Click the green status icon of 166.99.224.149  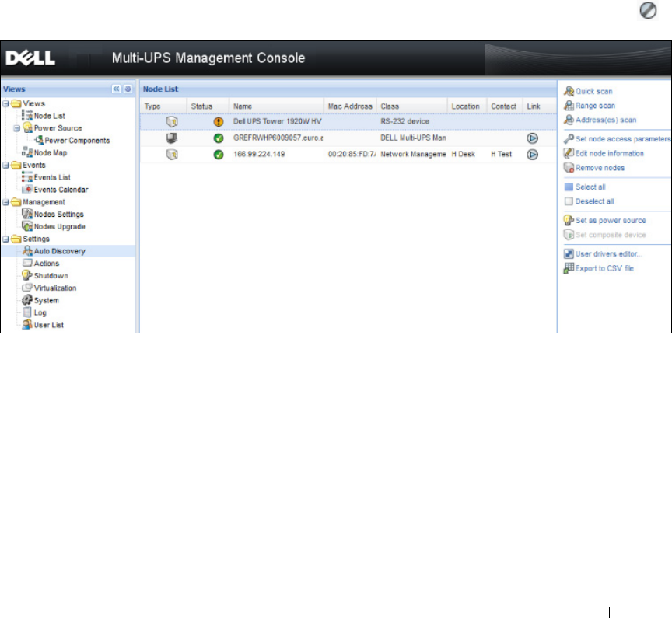[219, 155]
